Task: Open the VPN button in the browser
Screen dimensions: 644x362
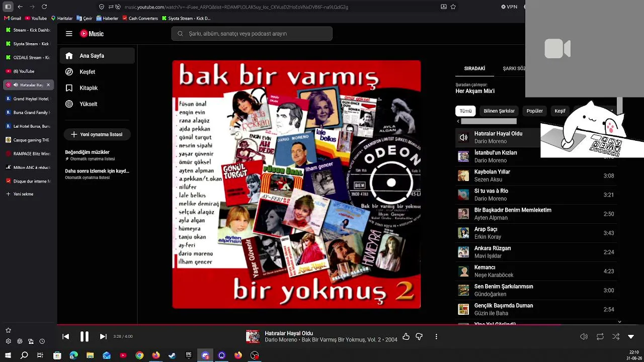Action: [x=509, y=7]
